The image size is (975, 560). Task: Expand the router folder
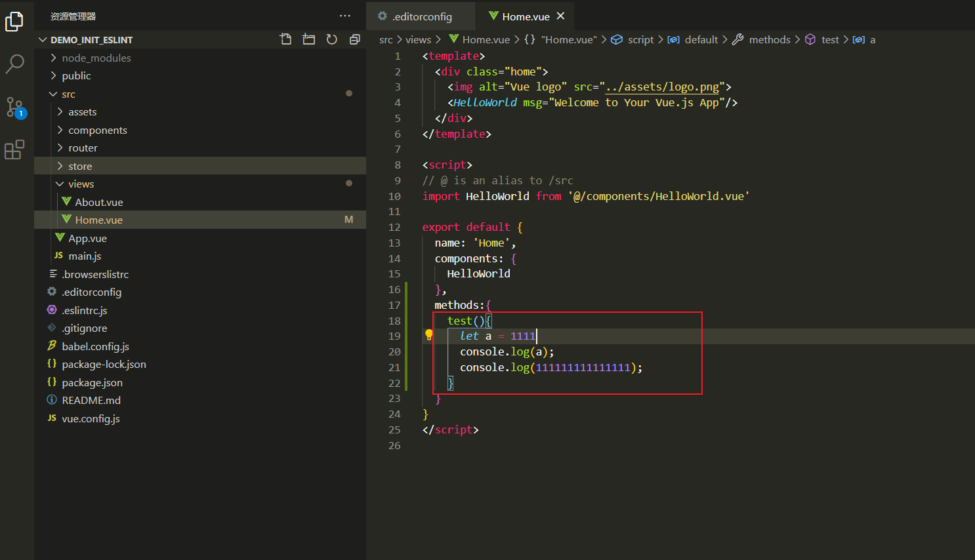pos(60,148)
